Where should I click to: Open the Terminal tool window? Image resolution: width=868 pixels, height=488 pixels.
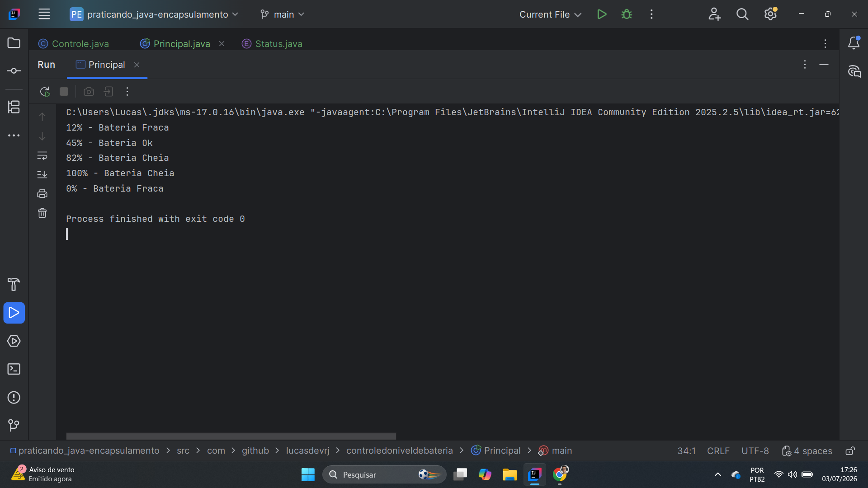coord(14,369)
